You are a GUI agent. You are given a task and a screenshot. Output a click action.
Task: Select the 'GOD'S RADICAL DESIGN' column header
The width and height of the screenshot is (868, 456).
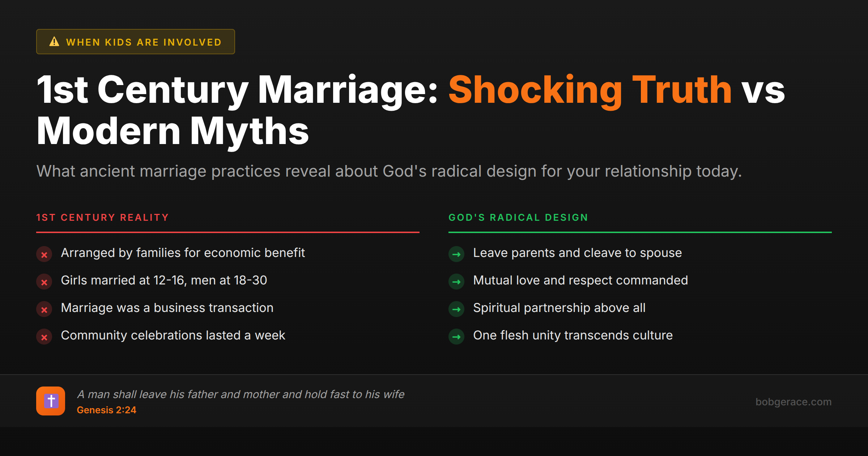pos(518,218)
